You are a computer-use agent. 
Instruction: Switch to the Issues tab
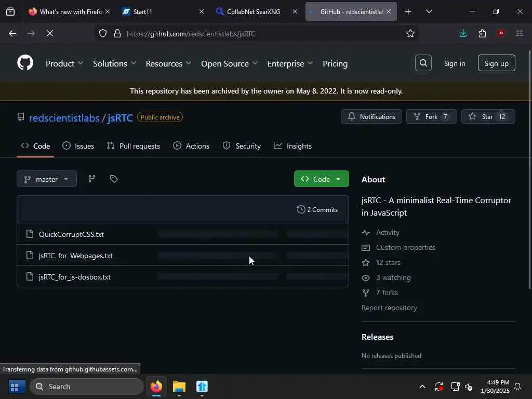point(78,146)
